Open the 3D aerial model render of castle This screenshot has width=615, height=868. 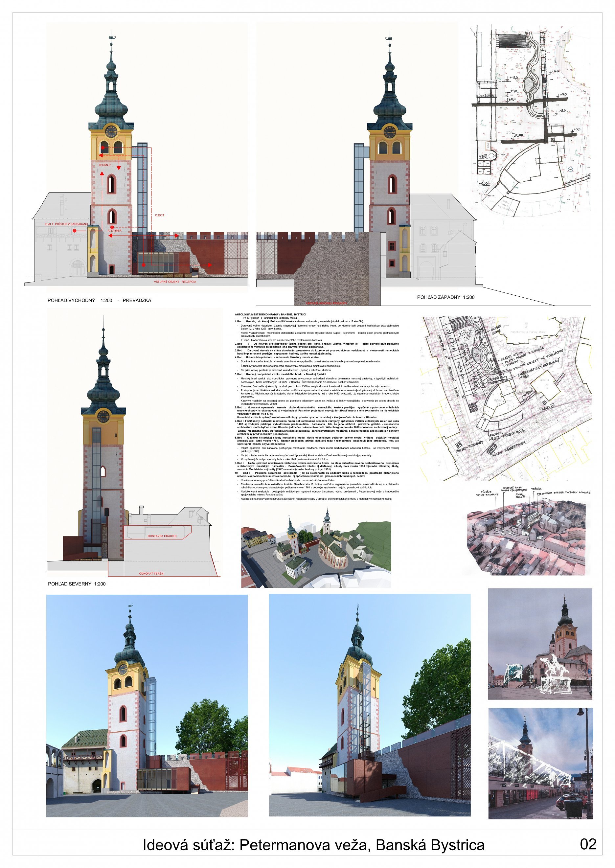(316, 545)
